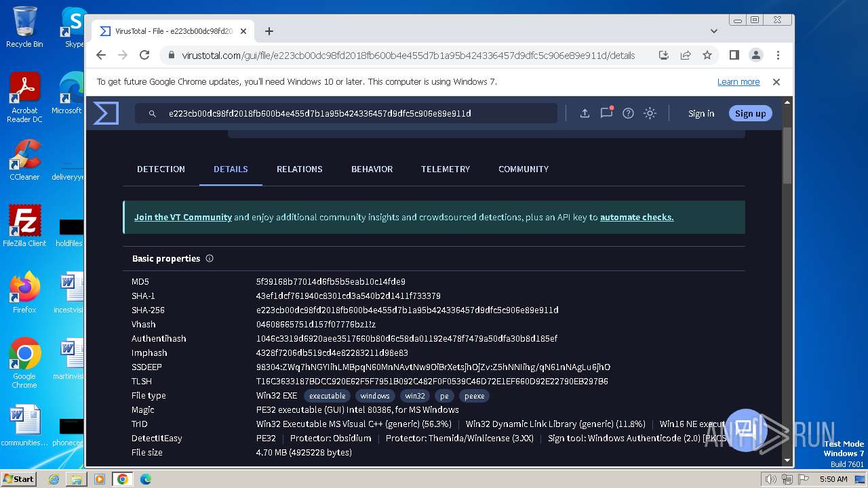Select the DETAILS tab
868x488 pixels.
[231, 169]
